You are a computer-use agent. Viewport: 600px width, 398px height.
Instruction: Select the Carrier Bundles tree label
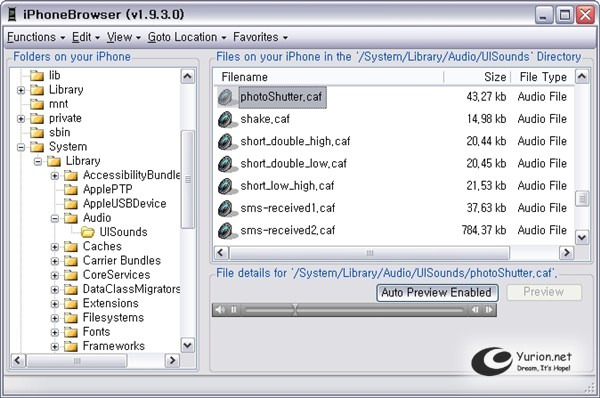click(x=122, y=261)
